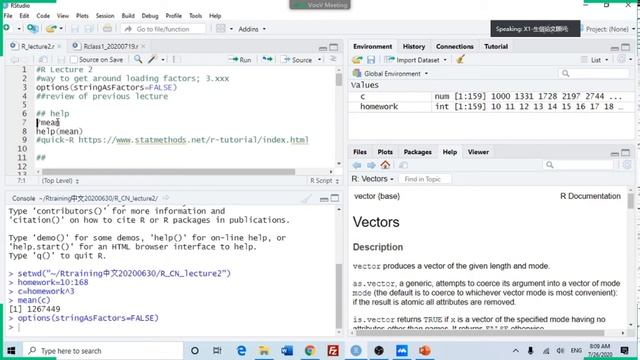Open the Import Dataset dropdown
This screenshot has height=360, width=640.
(x=416, y=60)
